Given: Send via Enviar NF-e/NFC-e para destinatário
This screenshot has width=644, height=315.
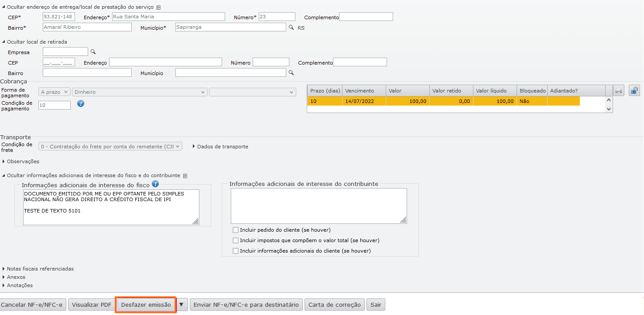Looking at the screenshot, I should coord(246,305).
